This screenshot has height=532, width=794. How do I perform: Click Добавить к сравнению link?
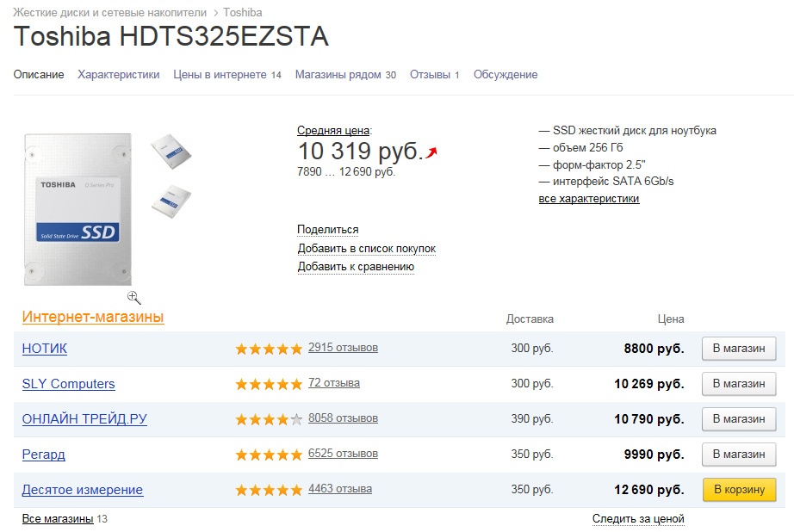pos(356,267)
